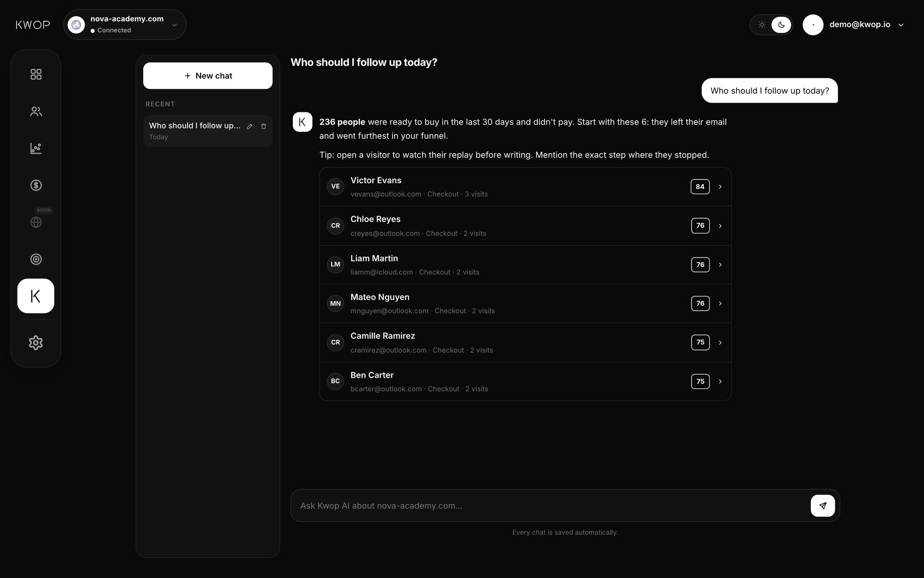924x578 pixels.
Task: Open the revenue dollar icon in sidebar
Action: pos(36,185)
